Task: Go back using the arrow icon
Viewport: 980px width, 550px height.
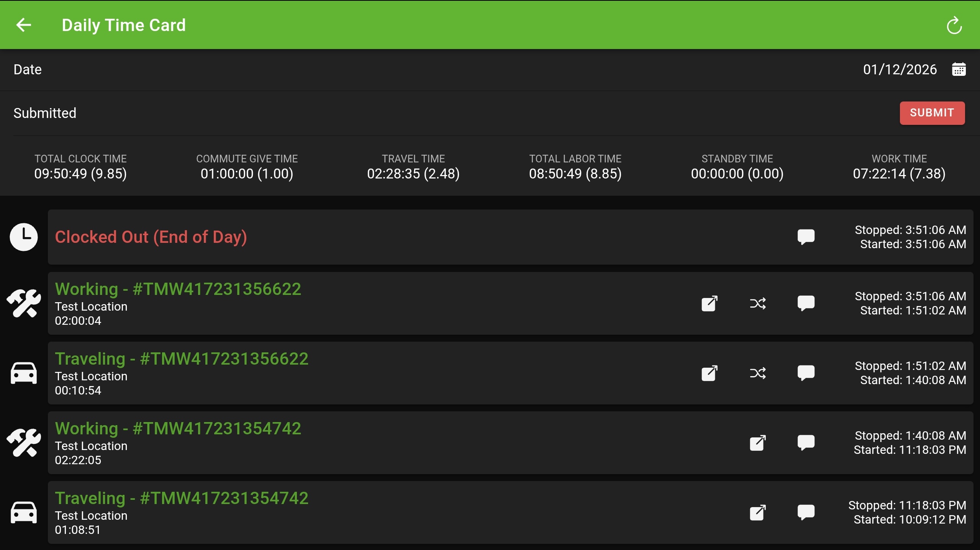Action: [x=24, y=25]
